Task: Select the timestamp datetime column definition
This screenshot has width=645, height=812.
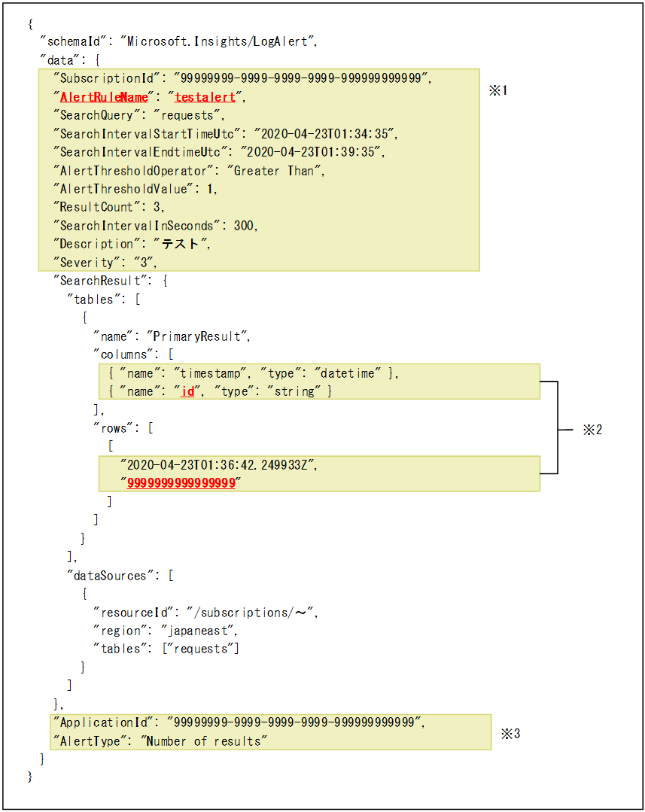Action: pyautogui.click(x=254, y=373)
